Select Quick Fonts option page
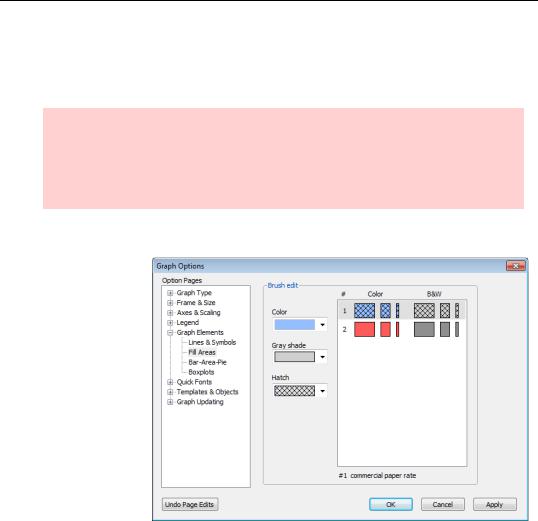Image resolution: width=538 pixels, height=521 pixels. tap(194, 382)
